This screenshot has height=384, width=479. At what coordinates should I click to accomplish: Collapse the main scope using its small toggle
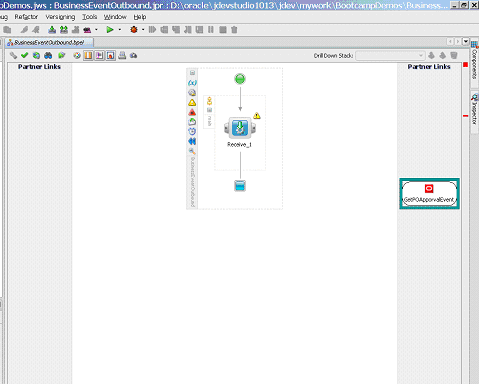(x=209, y=110)
